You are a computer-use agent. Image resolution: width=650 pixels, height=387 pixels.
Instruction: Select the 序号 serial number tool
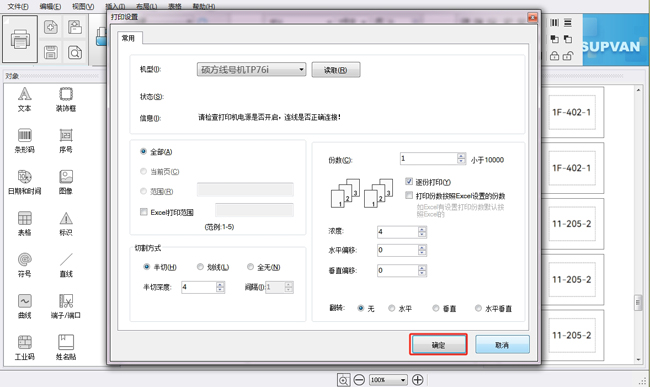coord(66,141)
